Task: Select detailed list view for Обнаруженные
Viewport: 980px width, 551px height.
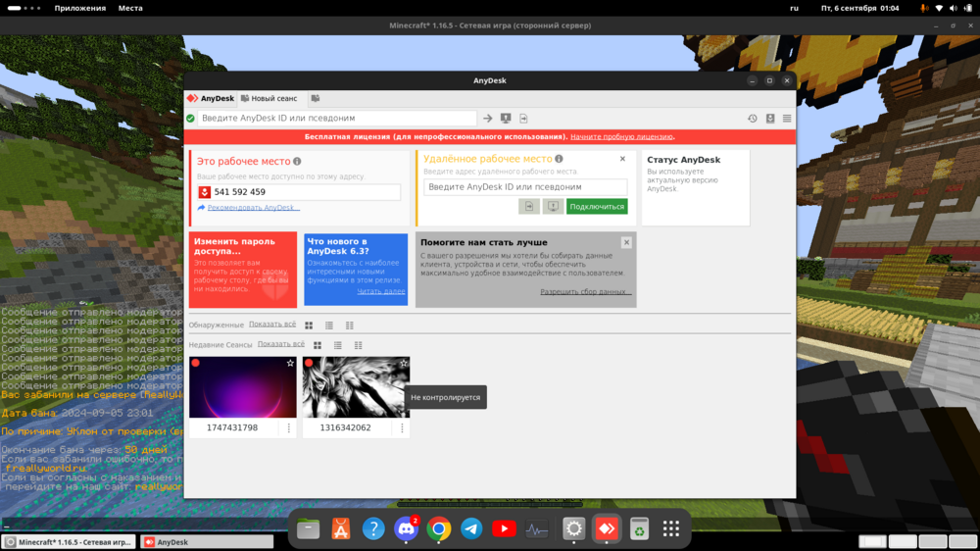Action: [x=350, y=326]
